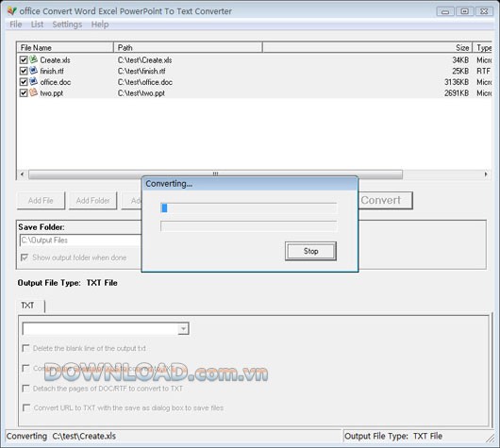The width and height of the screenshot is (500, 448).
Task: Click the path C:\test\Create.xls in list
Action: (144, 60)
